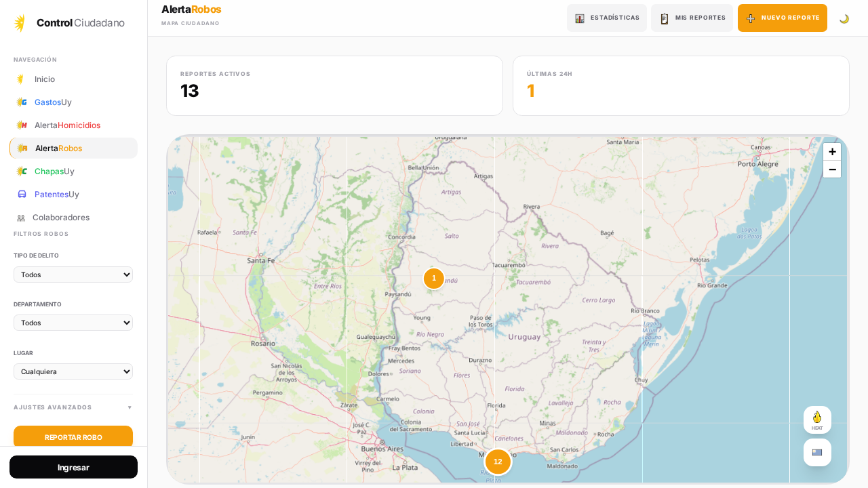Click the Control Ciudadano sun logo
868x488 pixels.
click(20, 23)
